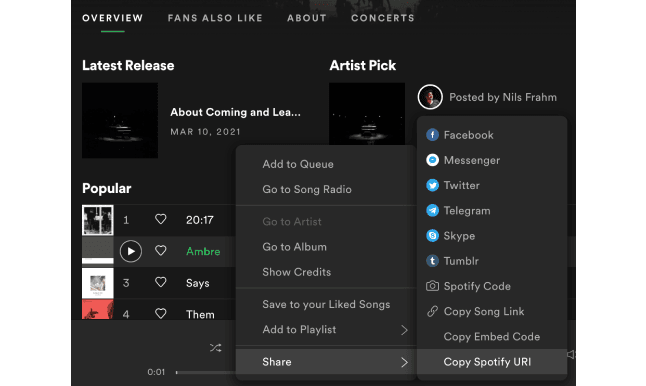Share via the Telegram icon
This screenshot has height=386, width=646.
point(432,211)
